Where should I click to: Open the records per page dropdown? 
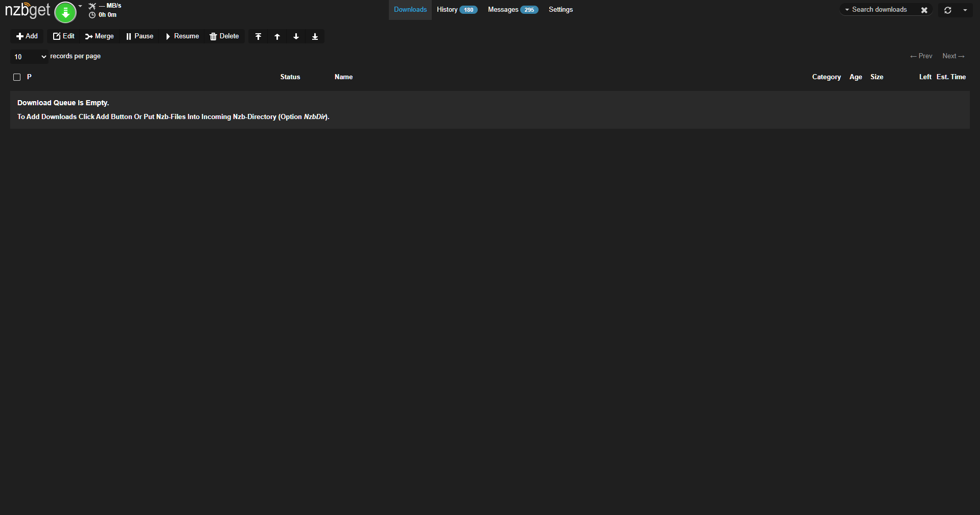click(30, 57)
